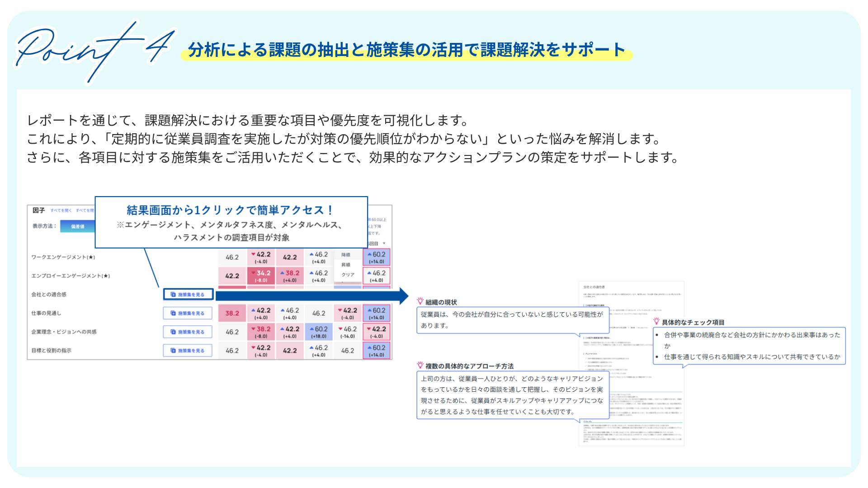The image size is (868, 488).
Task: Click the 38.2 (+4.0) cell in エンプロイーエンゲージメント row
Action: 290,276
